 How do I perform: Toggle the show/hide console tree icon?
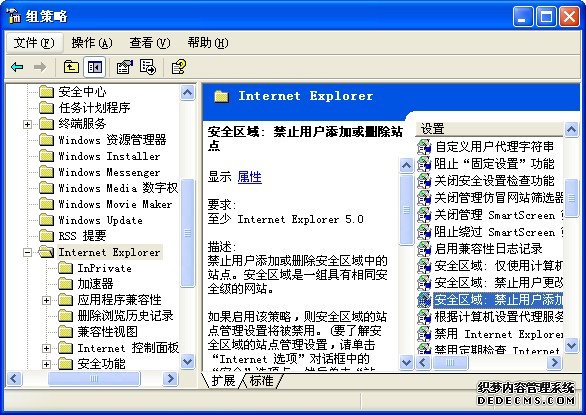click(x=95, y=67)
